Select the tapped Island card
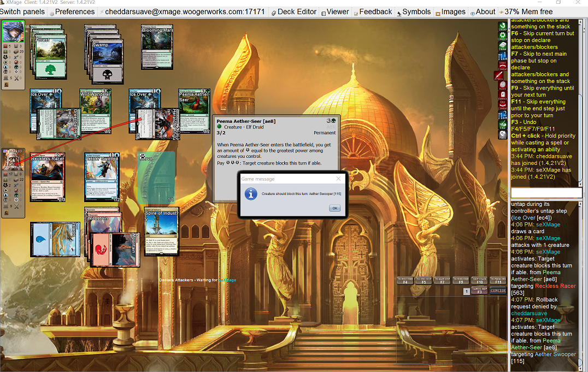This screenshot has width=588, height=372. [x=55, y=240]
